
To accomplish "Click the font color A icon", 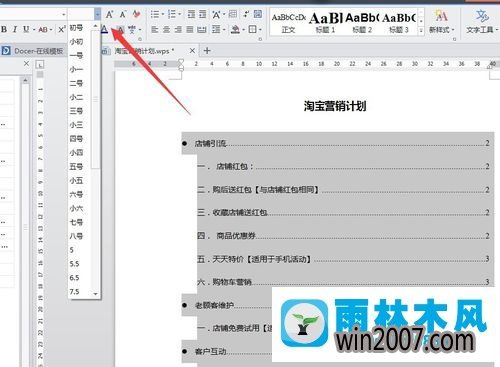I will tap(104, 30).
